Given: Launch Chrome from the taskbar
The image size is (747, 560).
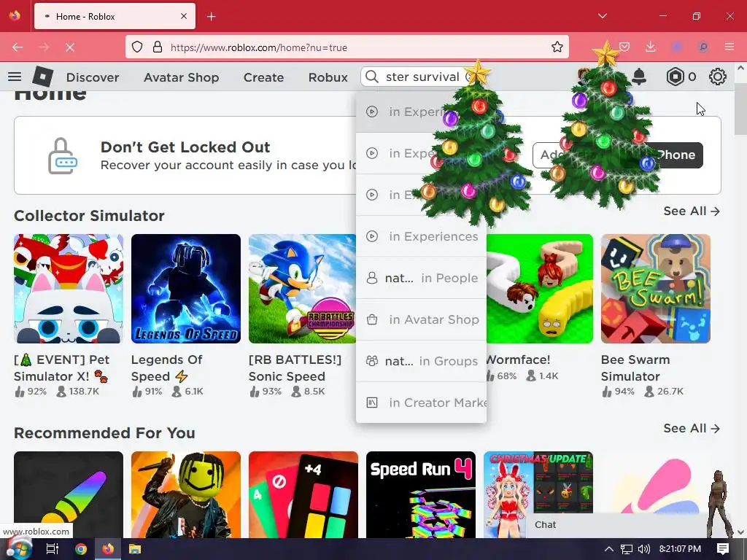Looking at the screenshot, I should click(x=80, y=549).
